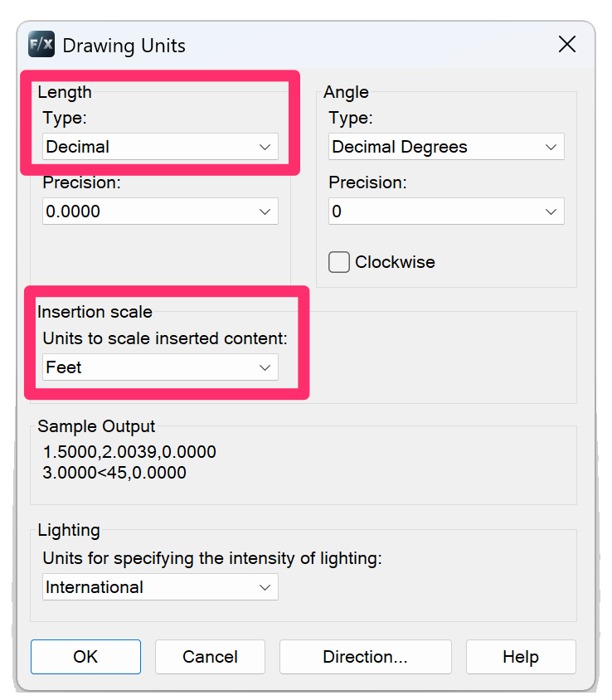Click the chevron arrow beside 0.0000 precision
Image resolution: width=612 pixels, height=700 pixels.
coord(265,211)
